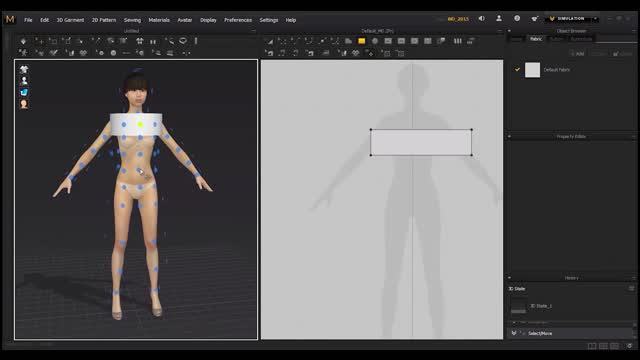The width and height of the screenshot is (640, 360).
Task: Click the round help icon beside the user icon
Action: [517, 18]
